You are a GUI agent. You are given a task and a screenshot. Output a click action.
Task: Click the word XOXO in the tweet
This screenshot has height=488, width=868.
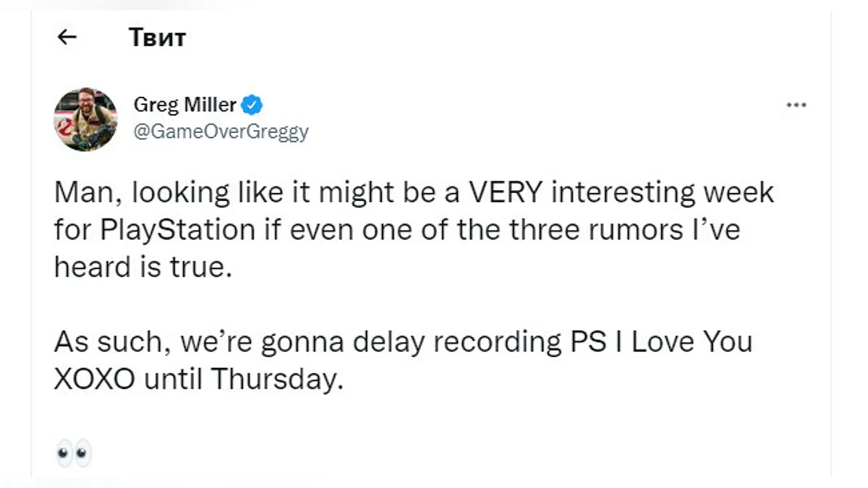94,380
